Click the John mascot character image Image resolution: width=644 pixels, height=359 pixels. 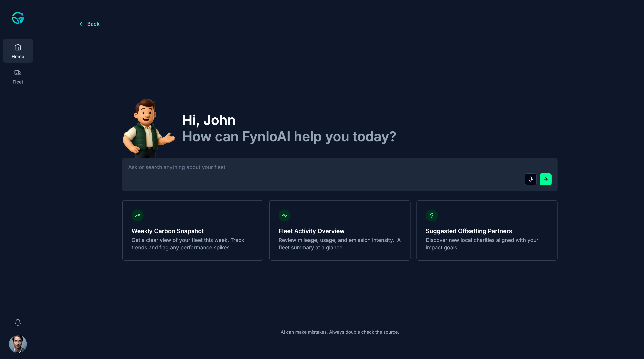coord(149,128)
